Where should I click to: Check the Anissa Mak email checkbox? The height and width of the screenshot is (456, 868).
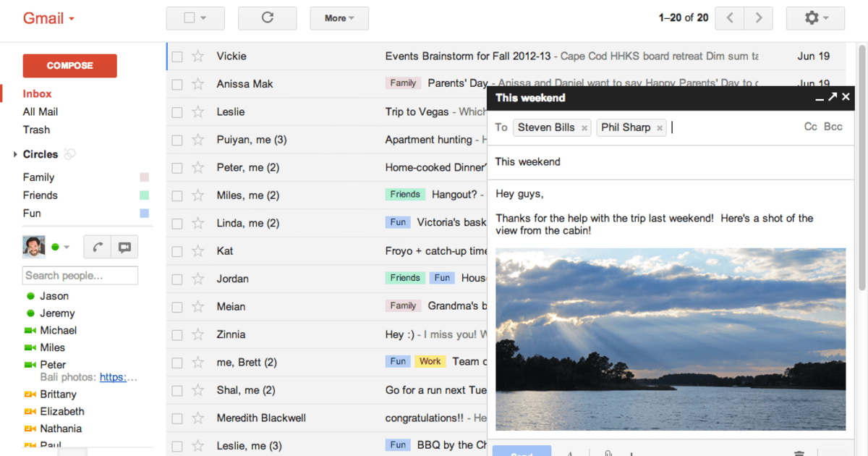pos(177,84)
